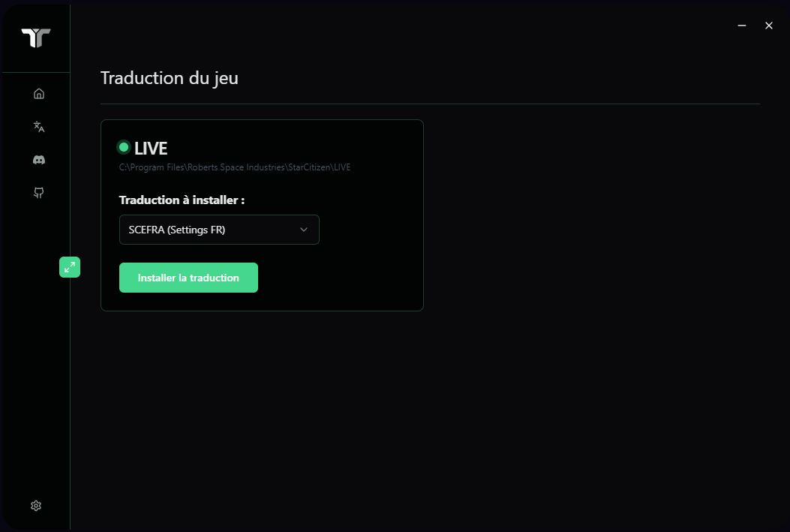Expand the translation selection combo box
This screenshot has height=532, width=790.
point(219,230)
